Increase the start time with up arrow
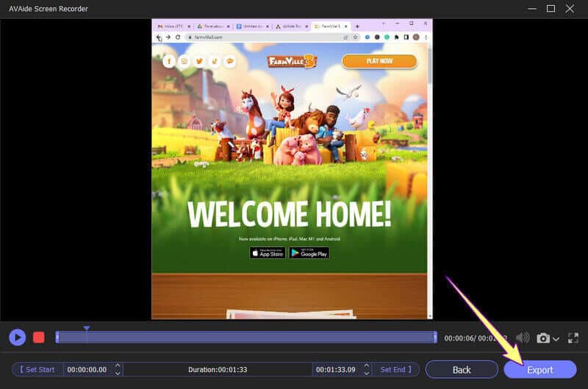 click(118, 365)
